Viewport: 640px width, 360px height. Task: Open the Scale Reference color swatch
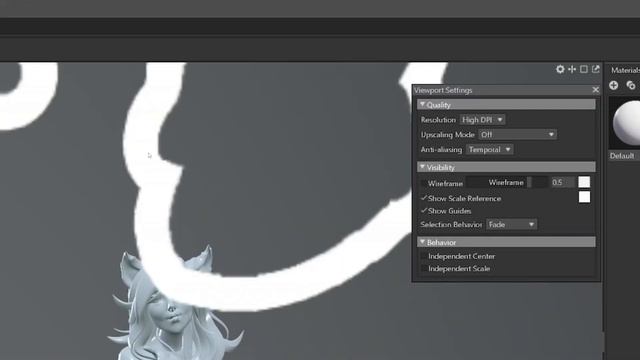click(x=584, y=197)
